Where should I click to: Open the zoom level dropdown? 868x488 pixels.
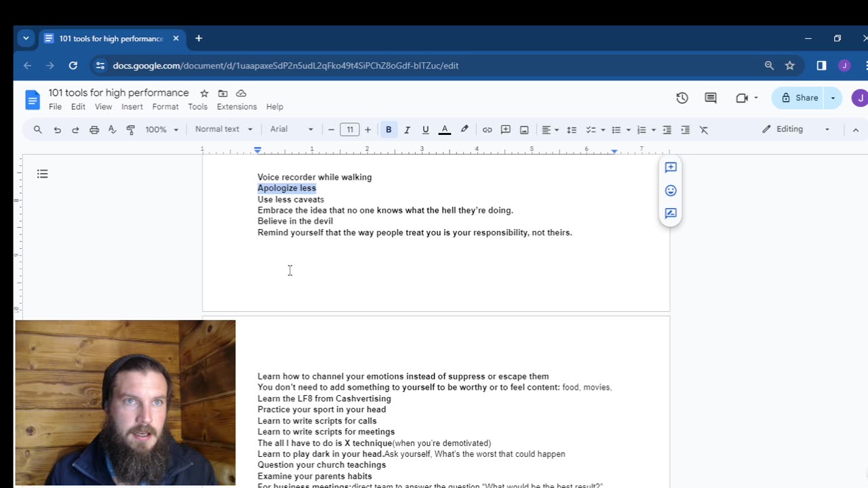pyautogui.click(x=161, y=129)
